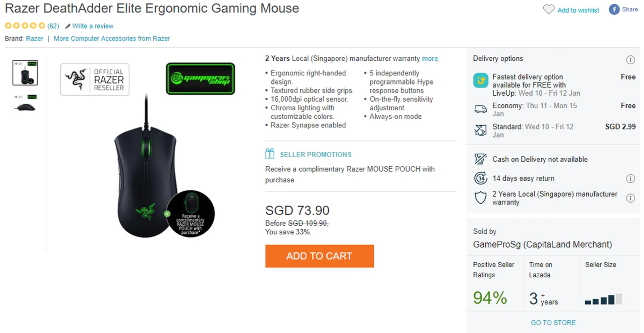Click the LiveUp fastest delivery icon
Screen dimensions: 644x333
click(x=481, y=81)
